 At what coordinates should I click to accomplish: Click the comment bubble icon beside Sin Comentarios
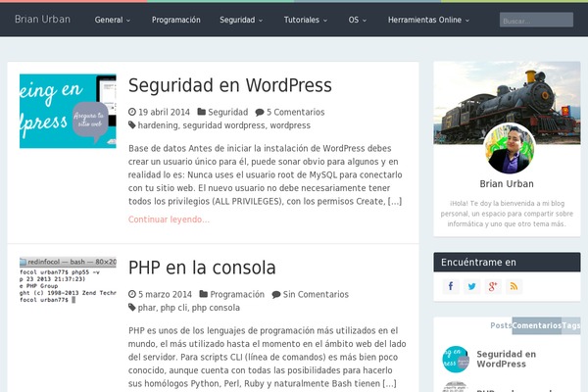pos(276,294)
